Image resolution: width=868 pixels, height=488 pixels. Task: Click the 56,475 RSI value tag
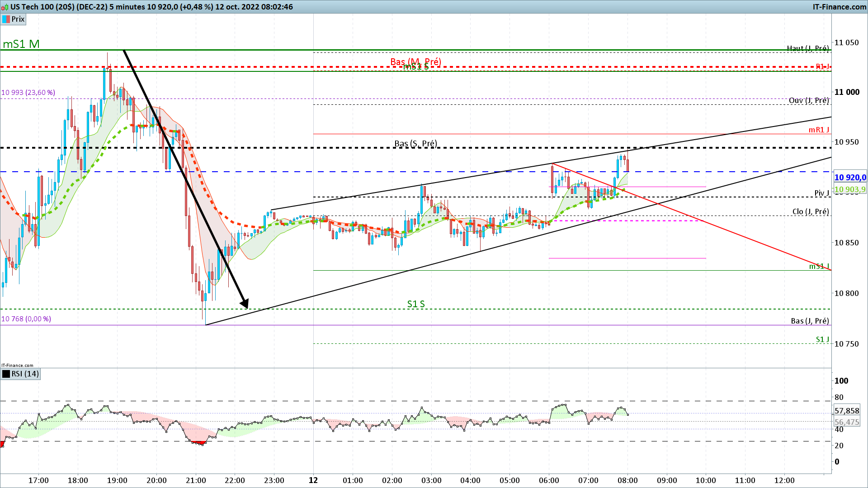pyautogui.click(x=847, y=422)
